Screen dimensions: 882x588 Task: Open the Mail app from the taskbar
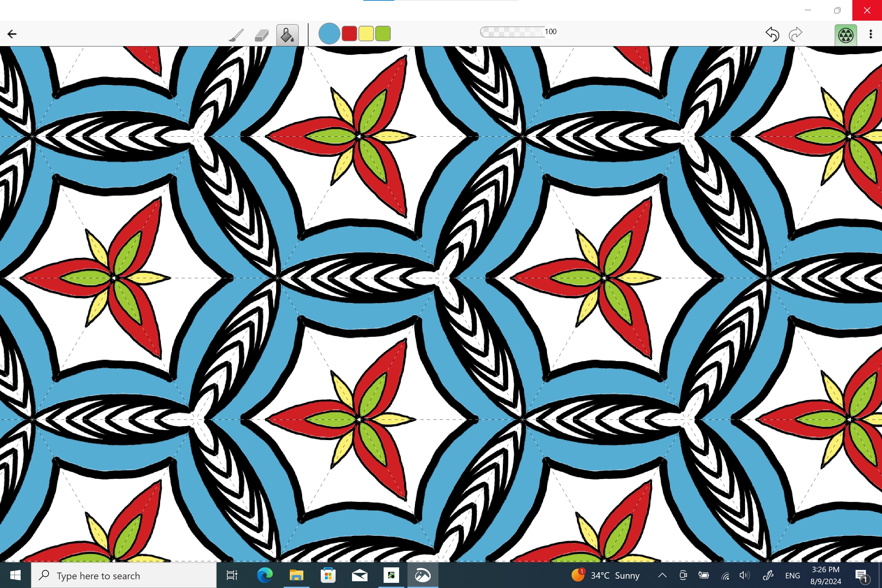click(360, 575)
